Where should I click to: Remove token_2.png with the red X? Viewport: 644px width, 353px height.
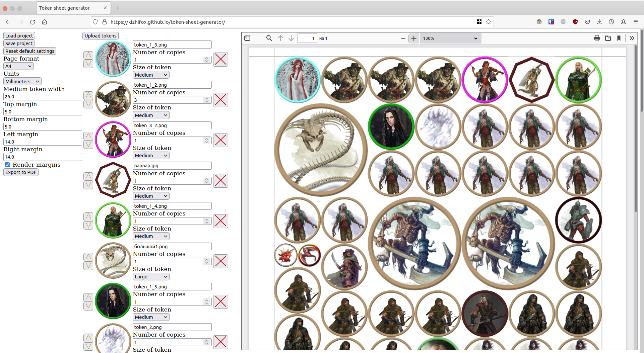point(220,342)
